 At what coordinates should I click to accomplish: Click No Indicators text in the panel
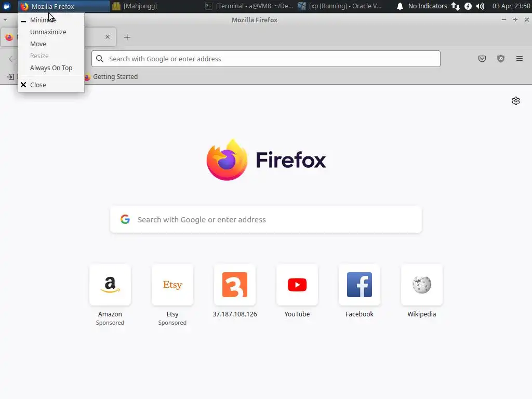428,6
